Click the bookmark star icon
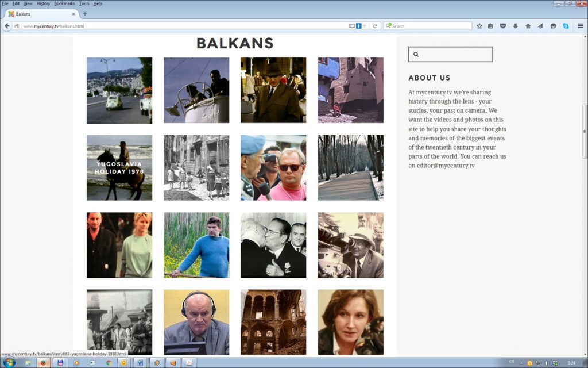Image resolution: width=588 pixels, height=368 pixels. [479, 26]
